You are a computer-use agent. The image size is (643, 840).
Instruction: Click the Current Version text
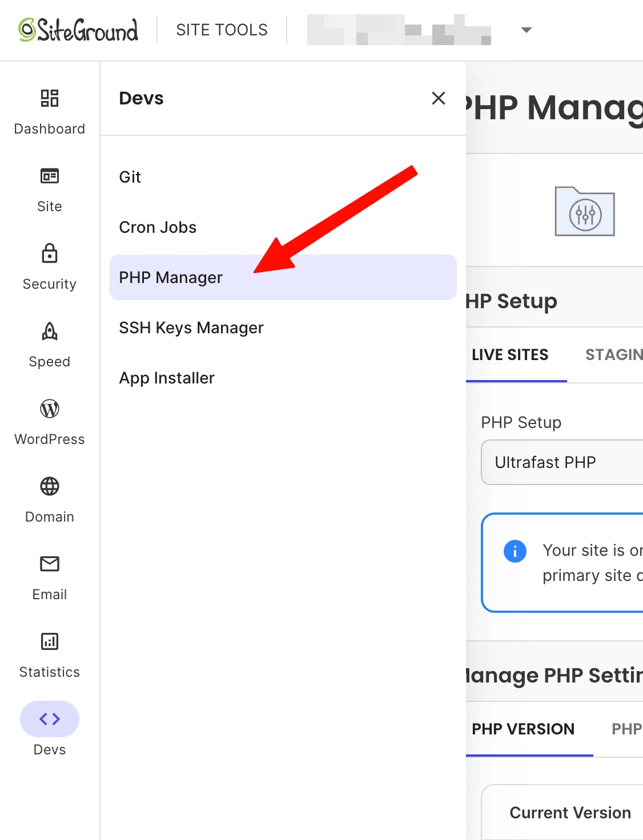click(570, 813)
